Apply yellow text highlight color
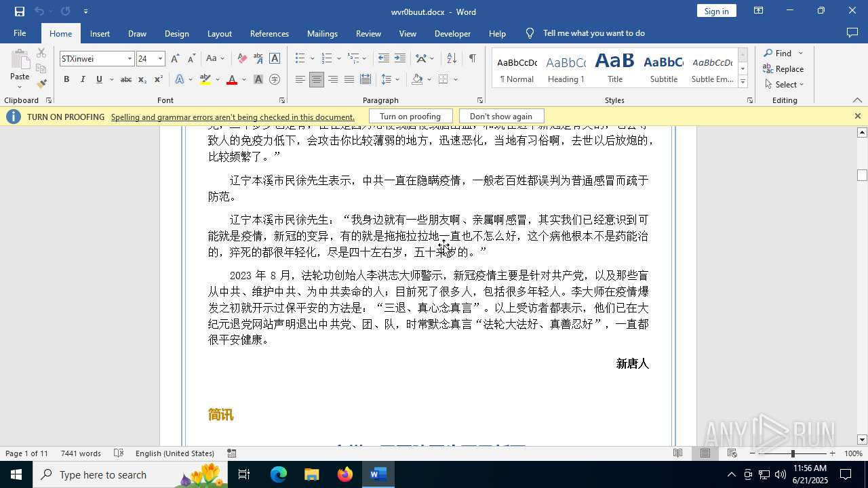This screenshot has width=868, height=488. click(205, 79)
